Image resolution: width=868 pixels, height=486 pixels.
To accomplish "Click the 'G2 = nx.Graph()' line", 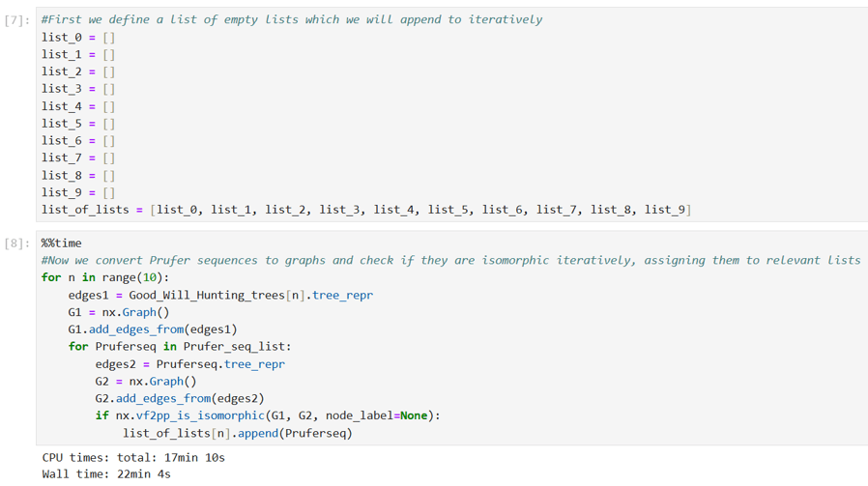I will tap(146, 382).
